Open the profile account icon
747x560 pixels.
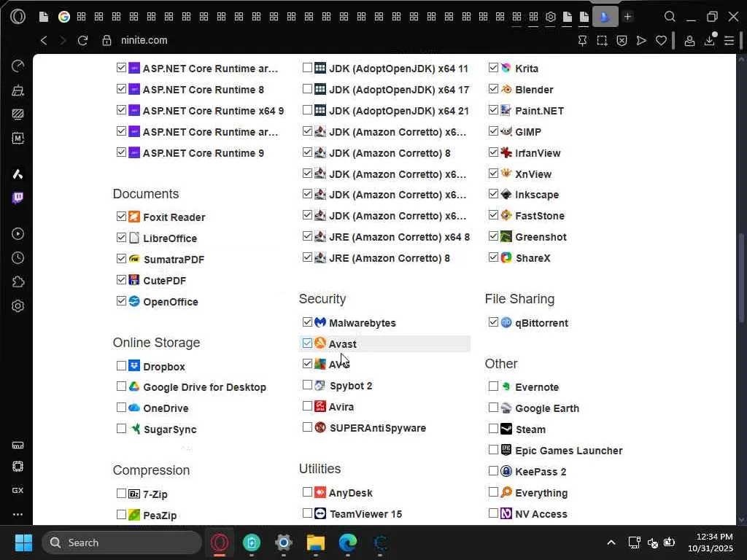pyautogui.click(x=689, y=41)
